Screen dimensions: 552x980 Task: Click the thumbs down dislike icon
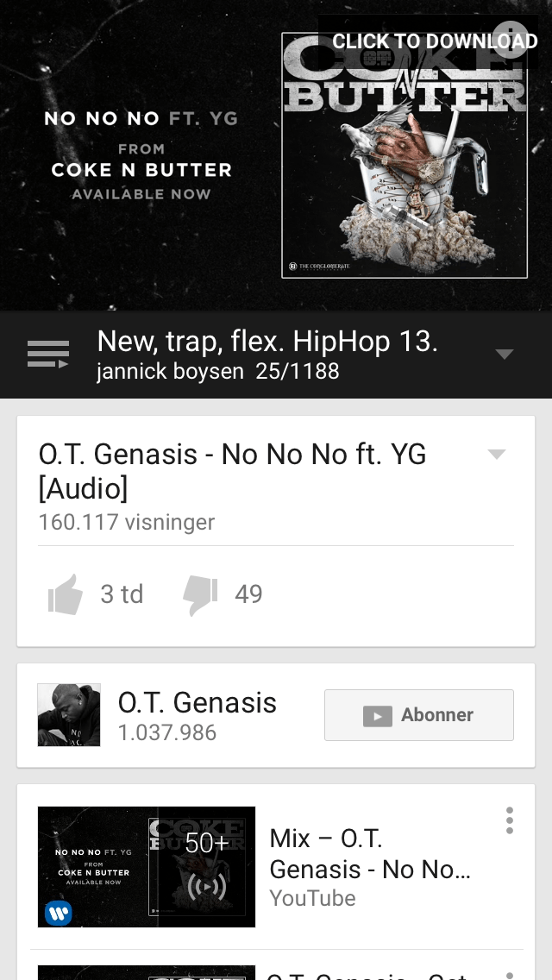coord(200,596)
